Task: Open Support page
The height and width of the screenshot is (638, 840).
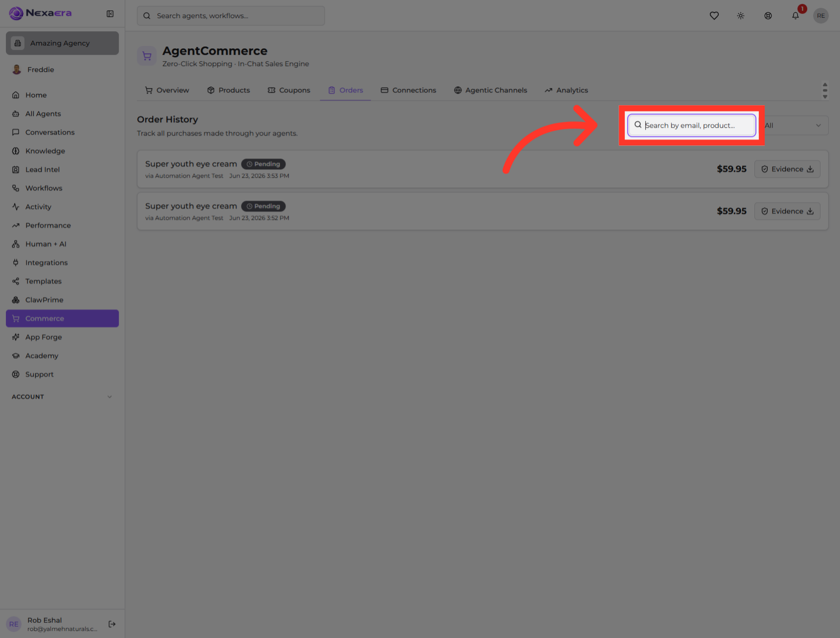Action: [62, 374]
